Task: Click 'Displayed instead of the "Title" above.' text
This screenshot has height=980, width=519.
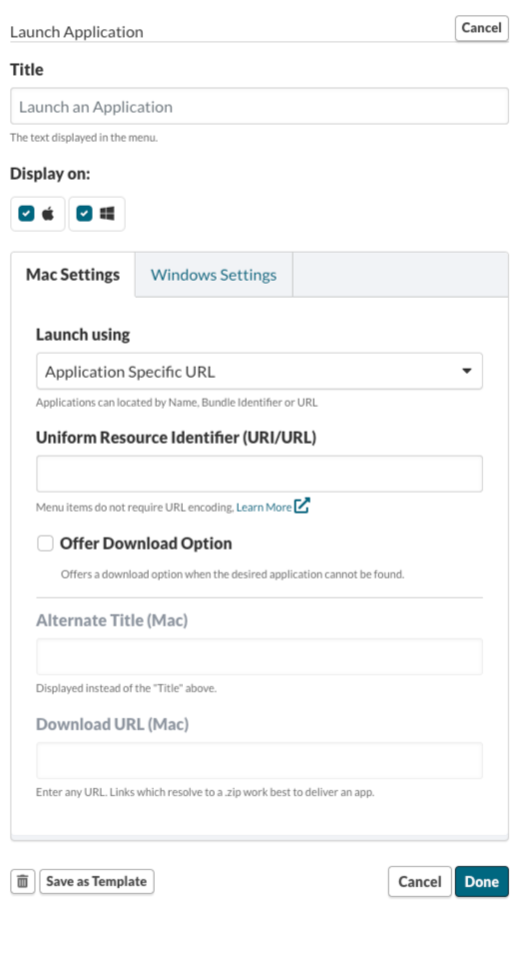Action: 126,688
